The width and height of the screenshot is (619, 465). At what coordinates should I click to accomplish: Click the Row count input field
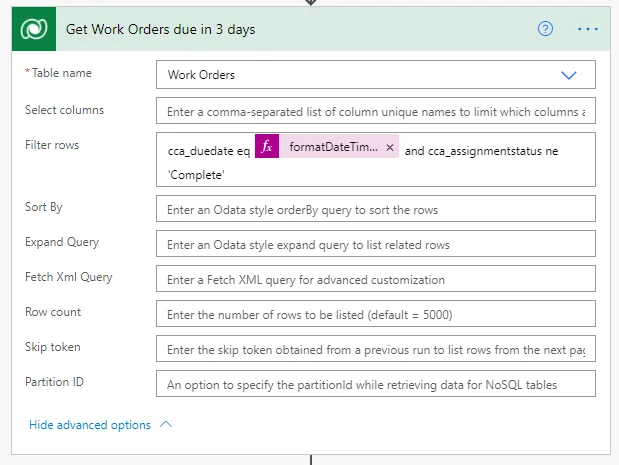[x=375, y=314]
